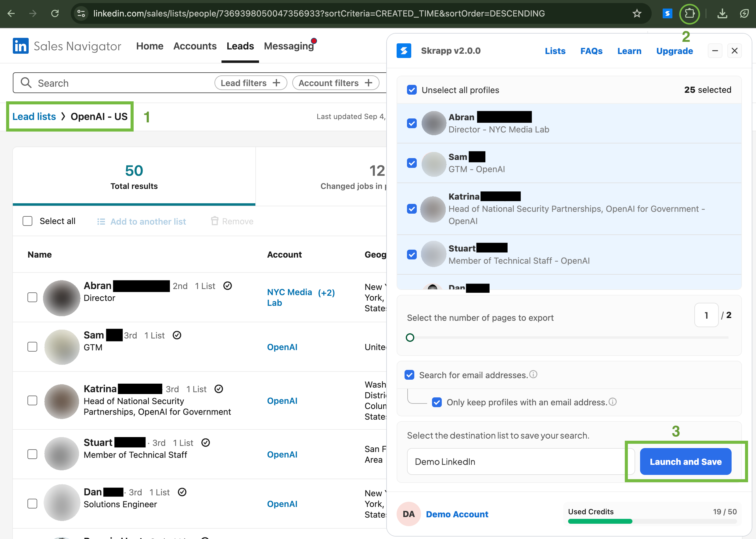Select Katrina's row checkbox in the leads table
756x539 pixels.
click(32, 401)
